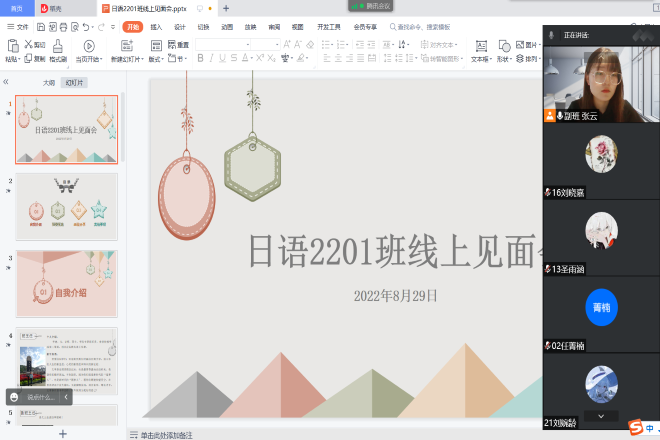
Task: Collapse the slide panel with double chevron
Action: (6, 82)
